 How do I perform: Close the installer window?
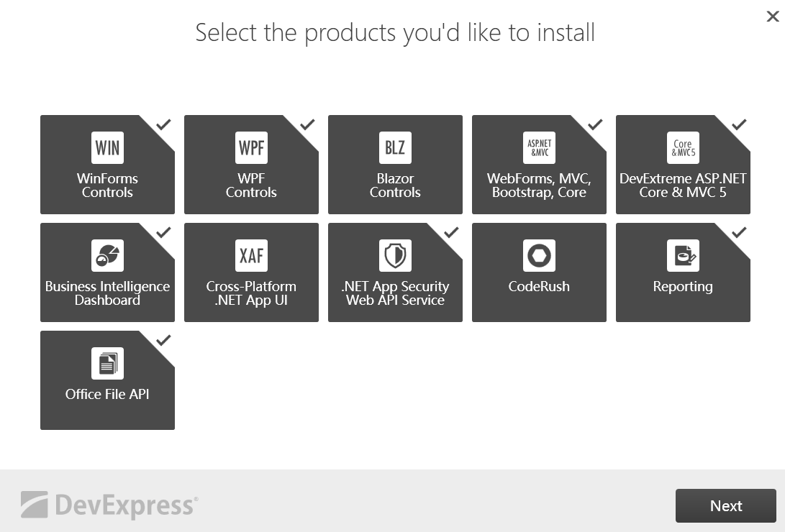click(x=773, y=16)
